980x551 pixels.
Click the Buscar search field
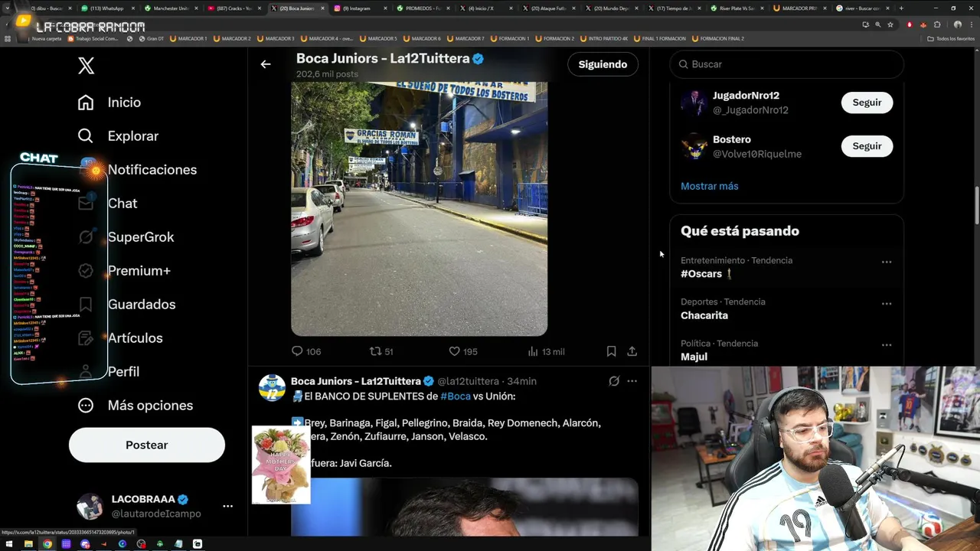point(787,64)
